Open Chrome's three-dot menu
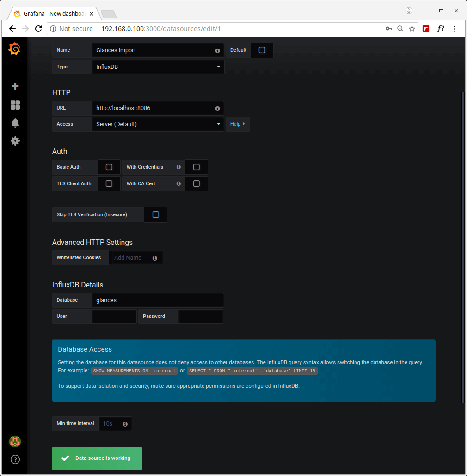This screenshot has height=476, width=467. pos(455,29)
